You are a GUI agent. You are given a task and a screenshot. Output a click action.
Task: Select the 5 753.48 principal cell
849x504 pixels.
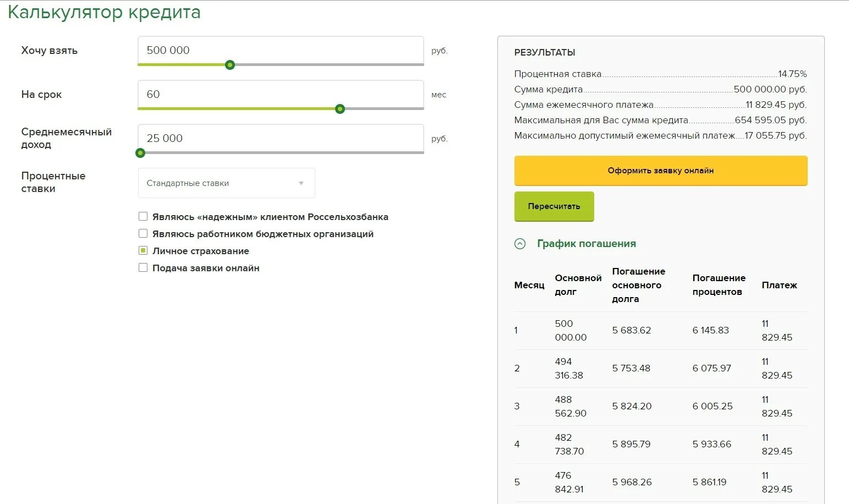point(631,368)
